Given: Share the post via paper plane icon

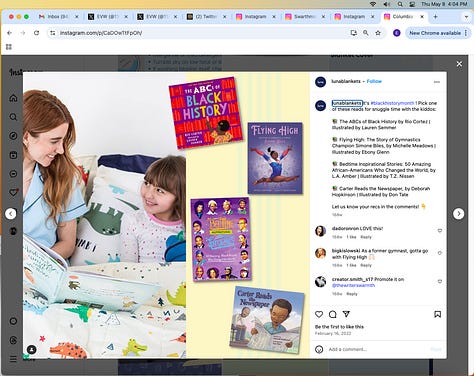Looking at the screenshot, I should pyautogui.click(x=346, y=314).
